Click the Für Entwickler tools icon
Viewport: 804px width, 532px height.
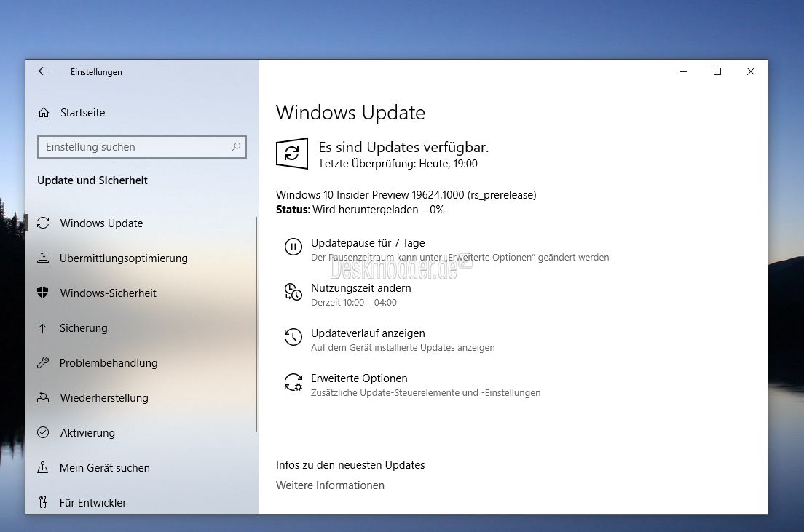pos(43,501)
